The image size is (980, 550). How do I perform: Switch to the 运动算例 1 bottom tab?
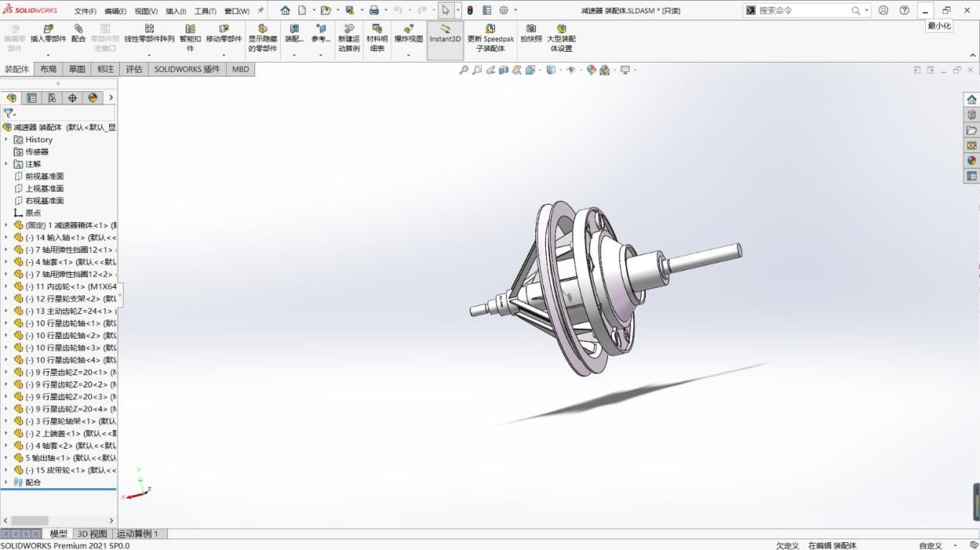pos(137,534)
